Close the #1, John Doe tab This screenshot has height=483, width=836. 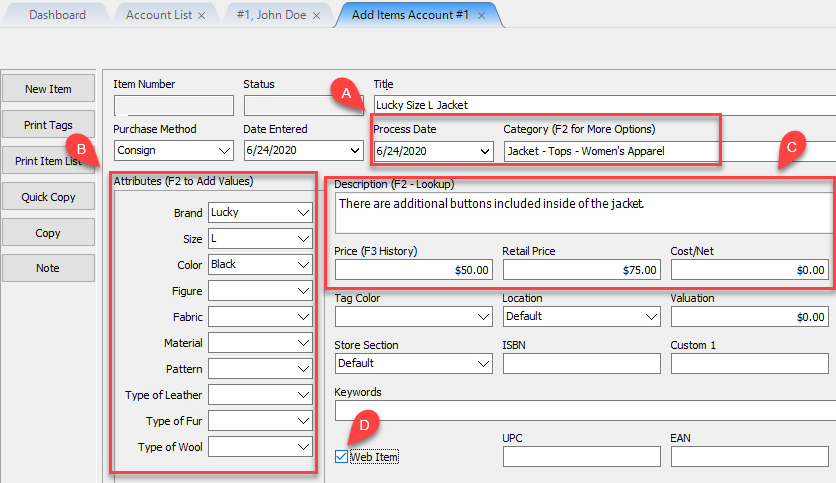(317, 16)
